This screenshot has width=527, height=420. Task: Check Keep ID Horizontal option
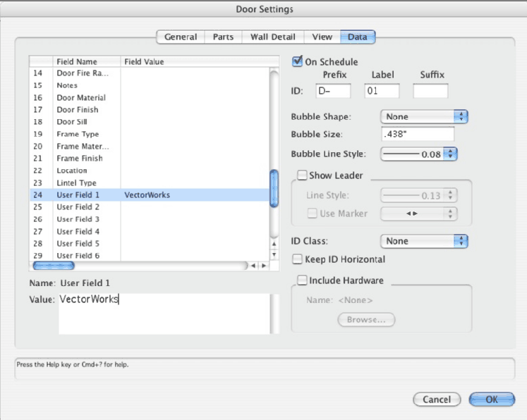point(298,259)
